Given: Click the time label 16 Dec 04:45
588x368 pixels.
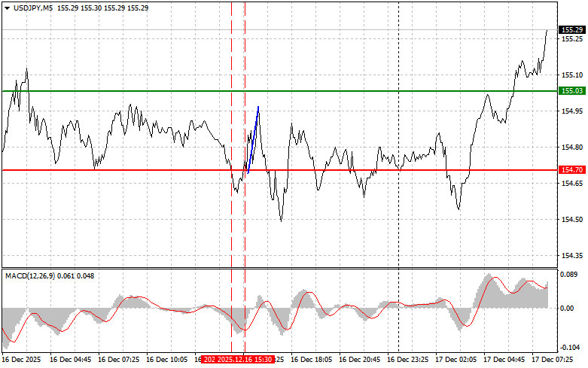Looking at the screenshot, I should point(71,360).
